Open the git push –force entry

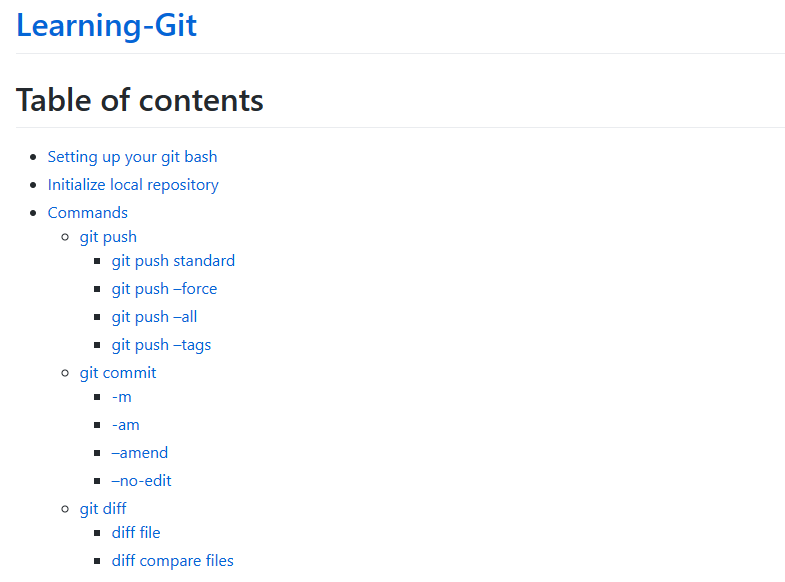(x=164, y=289)
